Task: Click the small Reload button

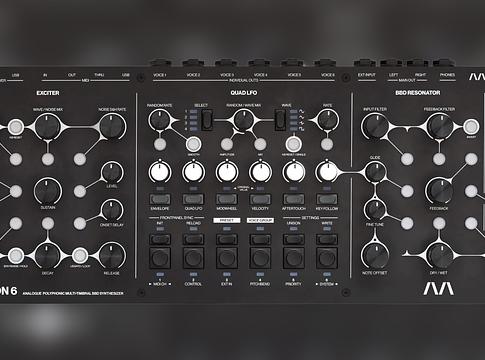Action: click(x=193, y=239)
